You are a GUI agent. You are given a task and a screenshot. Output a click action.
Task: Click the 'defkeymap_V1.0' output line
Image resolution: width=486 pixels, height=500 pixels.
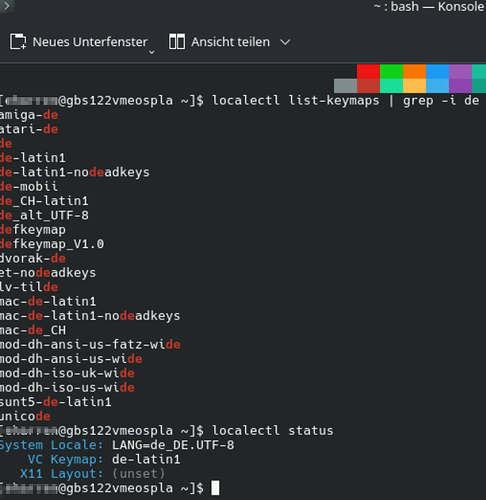click(52, 244)
